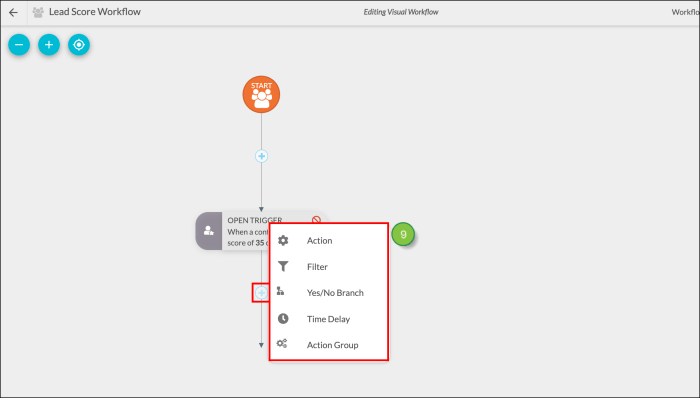Add a step below the START node
Screen dimensions: 700x398
(x=262, y=156)
